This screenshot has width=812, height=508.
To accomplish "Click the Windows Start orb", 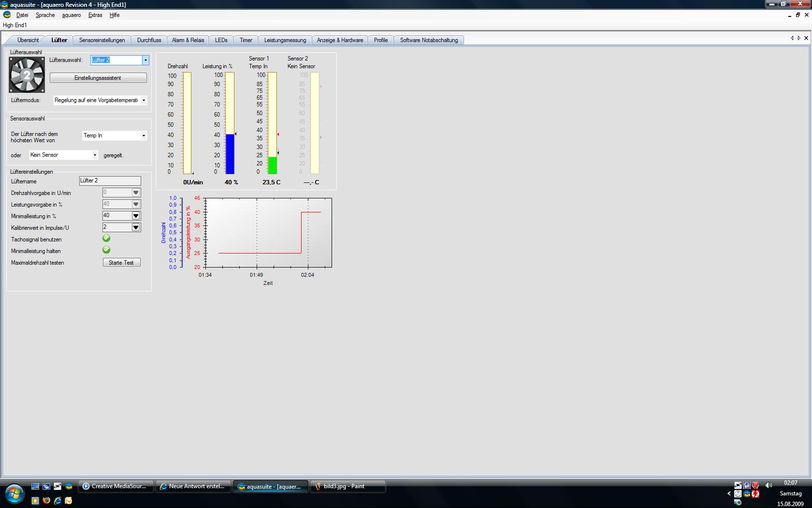I will pos(14,494).
